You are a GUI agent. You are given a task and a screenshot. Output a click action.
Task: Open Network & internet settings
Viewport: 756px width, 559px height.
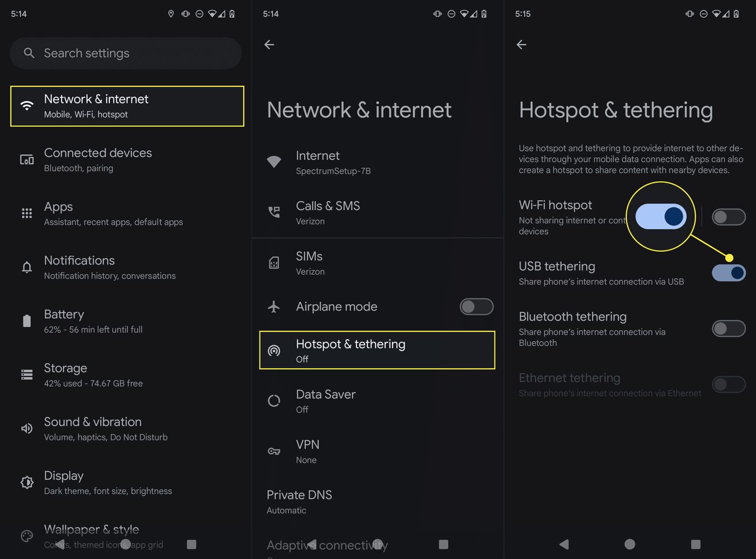pyautogui.click(x=127, y=106)
